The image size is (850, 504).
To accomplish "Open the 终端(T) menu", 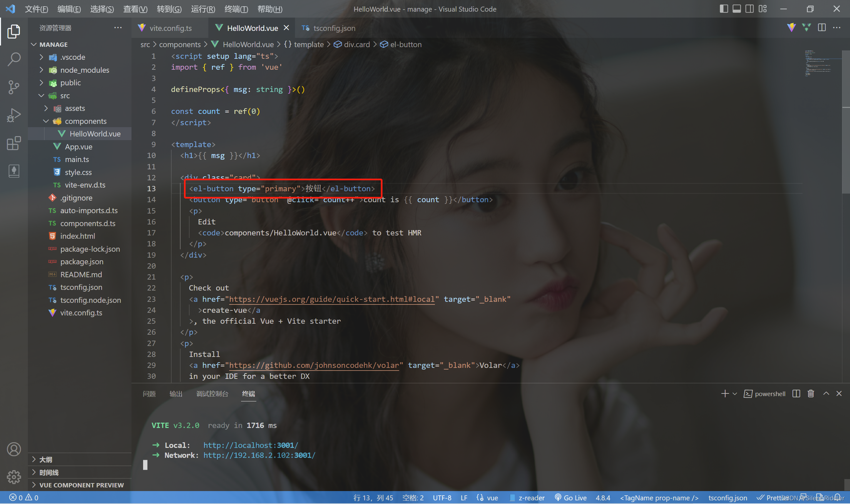I will point(236,9).
